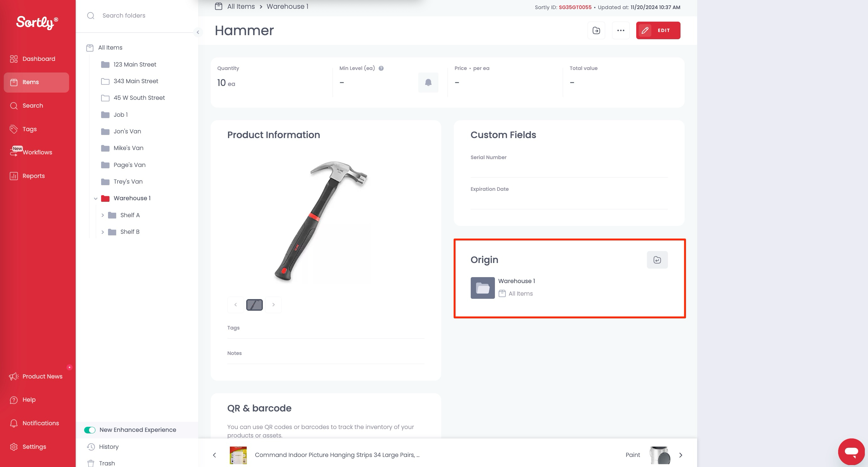Collapse the folder sidebar panel
This screenshot has width=868, height=467.
[198, 32]
